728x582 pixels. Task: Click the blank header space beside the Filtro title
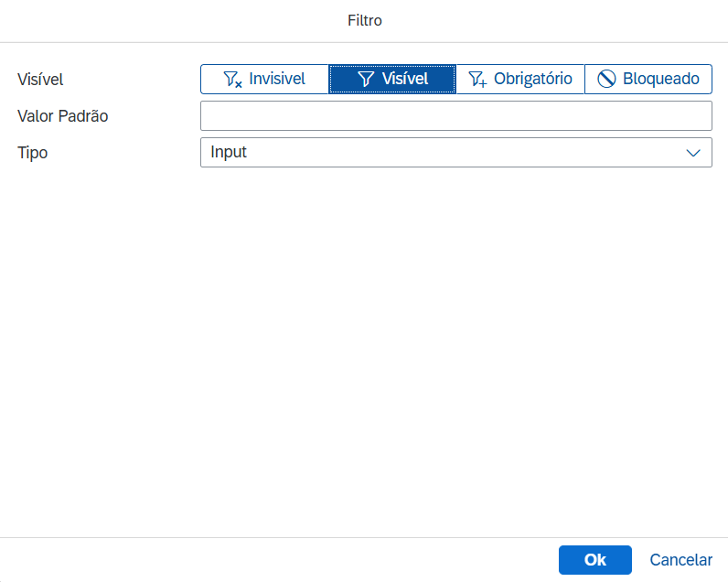[549, 20]
